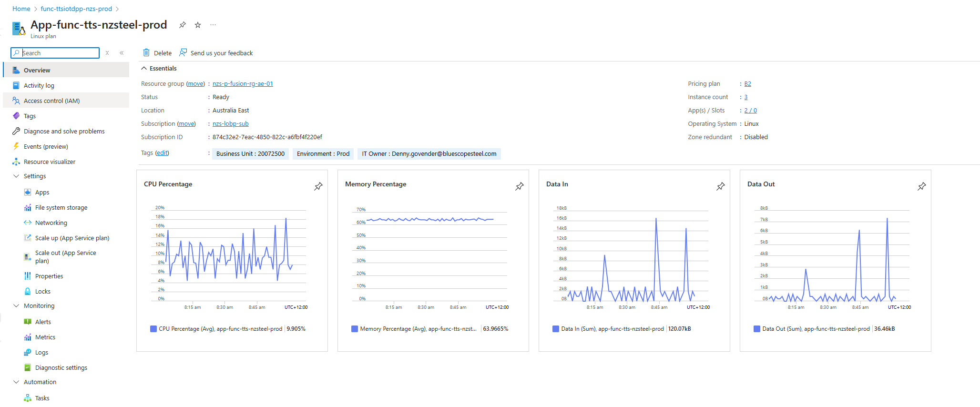This screenshot has width=980, height=407.
Task: Open pricing plan B2 link
Action: pyautogui.click(x=747, y=83)
